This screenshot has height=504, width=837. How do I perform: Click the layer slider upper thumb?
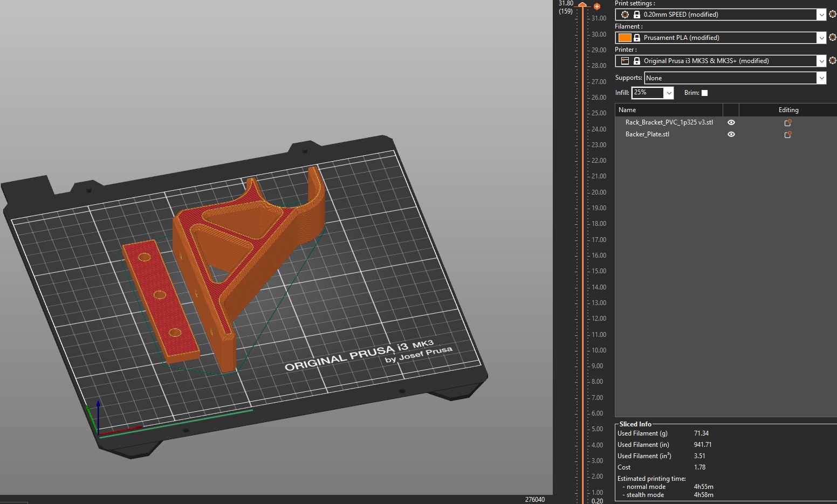tap(582, 5)
